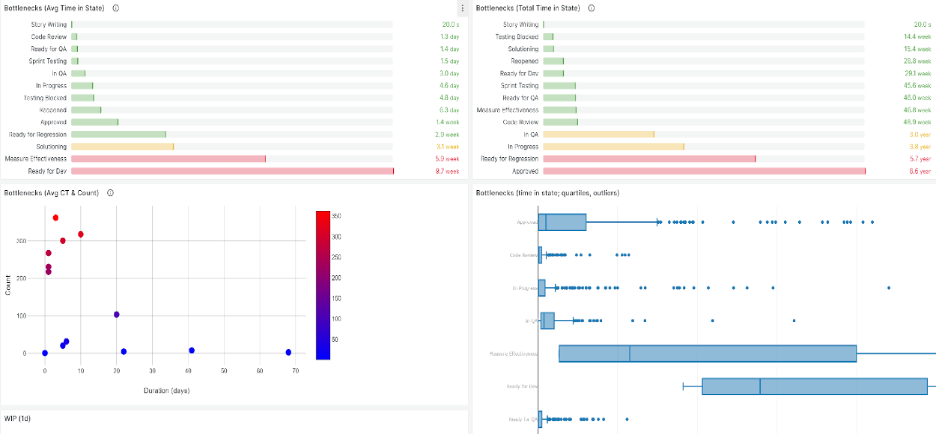Screen dimensions: 936x434
Task: Click the purple scatter dot near 20 days
Action: tap(117, 314)
